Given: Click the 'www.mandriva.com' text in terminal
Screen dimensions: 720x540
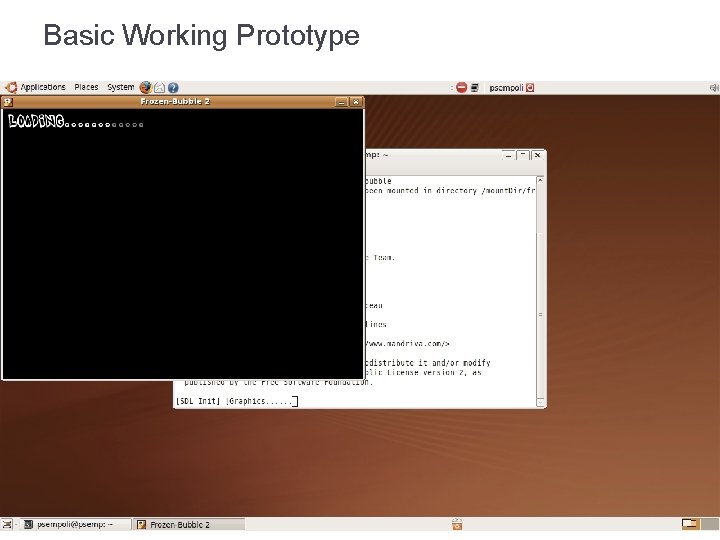Looking at the screenshot, I should point(405,343).
